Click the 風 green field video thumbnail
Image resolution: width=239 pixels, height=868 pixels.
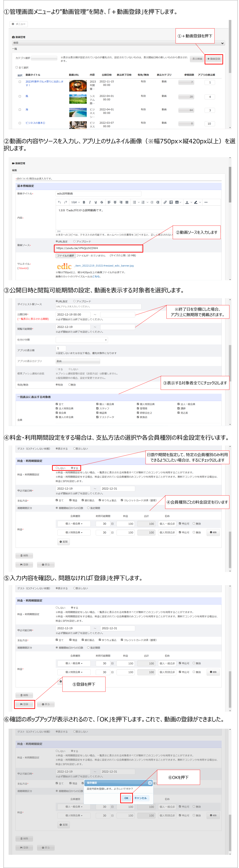tap(78, 99)
